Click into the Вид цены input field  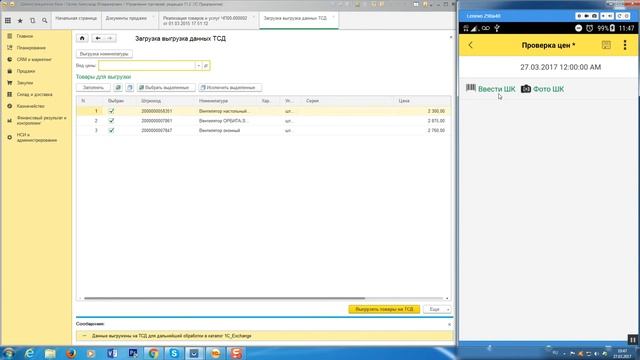pos(147,66)
